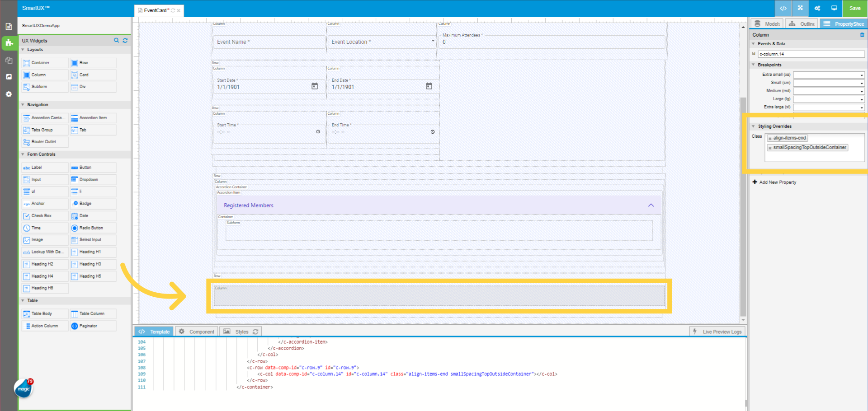Click the desktop preview monitor icon
This screenshot has height=411, width=868.
click(834, 8)
